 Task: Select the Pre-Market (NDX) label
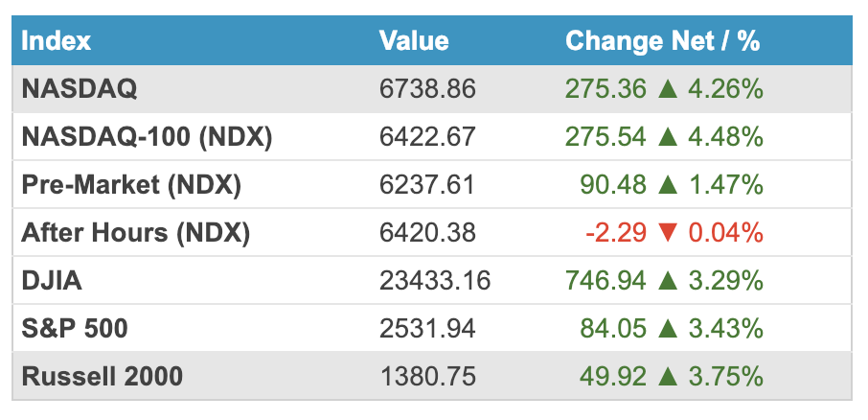[x=131, y=186]
